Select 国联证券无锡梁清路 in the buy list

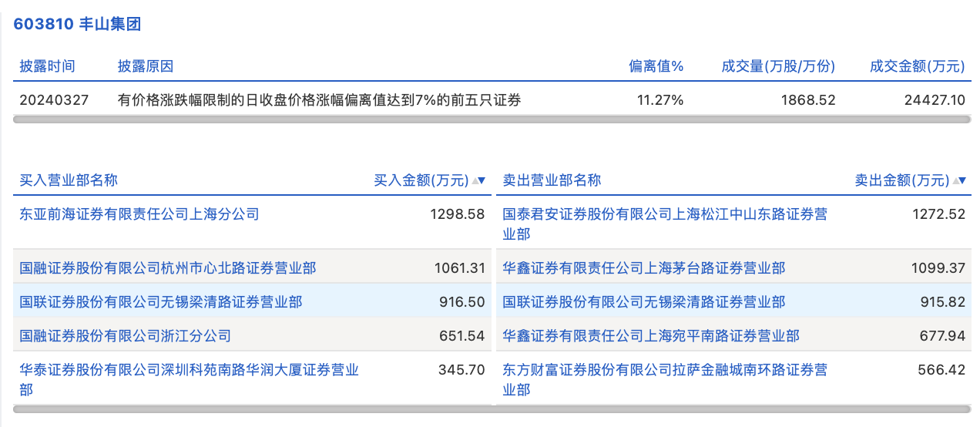point(161,302)
